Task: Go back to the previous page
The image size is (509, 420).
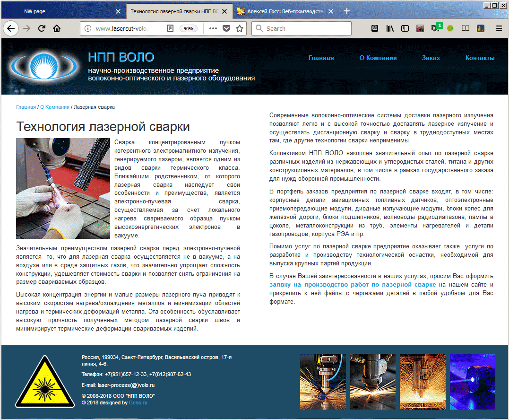Action: click(x=11, y=28)
